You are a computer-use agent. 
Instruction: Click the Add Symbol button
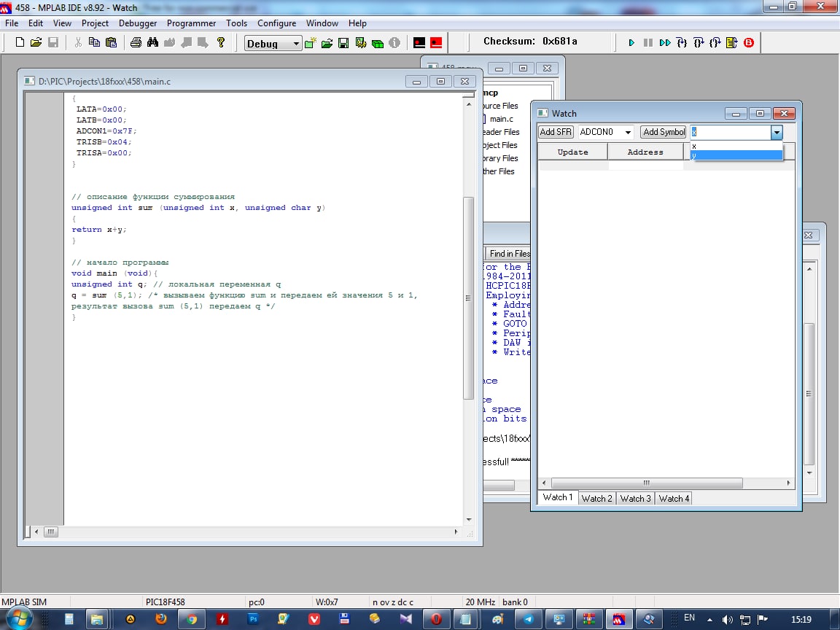664,132
